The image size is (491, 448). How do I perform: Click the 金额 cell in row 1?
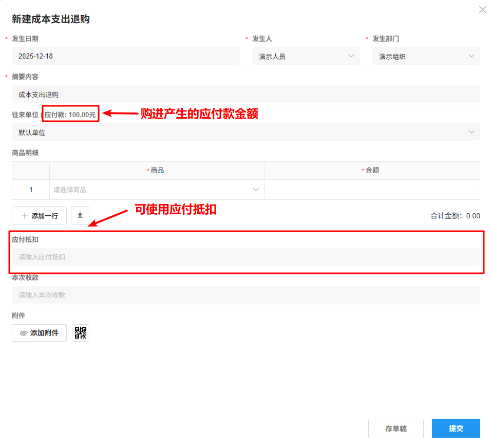[x=372, y=190]
